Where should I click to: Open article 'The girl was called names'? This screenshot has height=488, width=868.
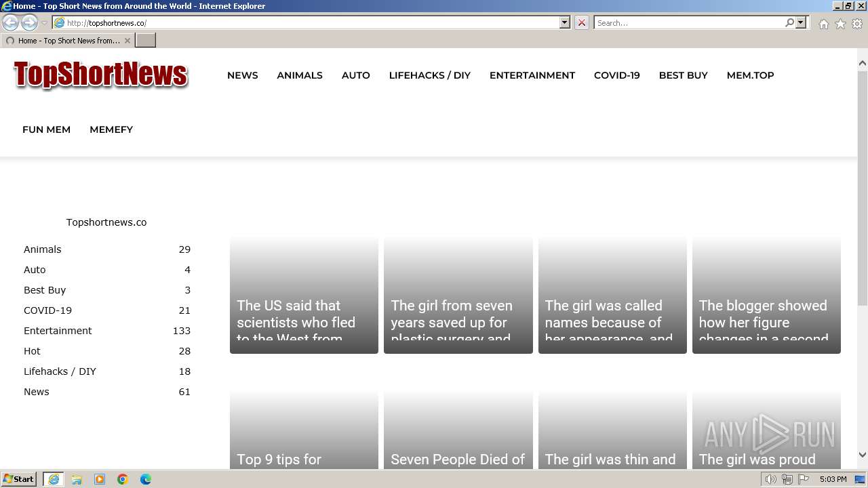click(x=612, y=296)
